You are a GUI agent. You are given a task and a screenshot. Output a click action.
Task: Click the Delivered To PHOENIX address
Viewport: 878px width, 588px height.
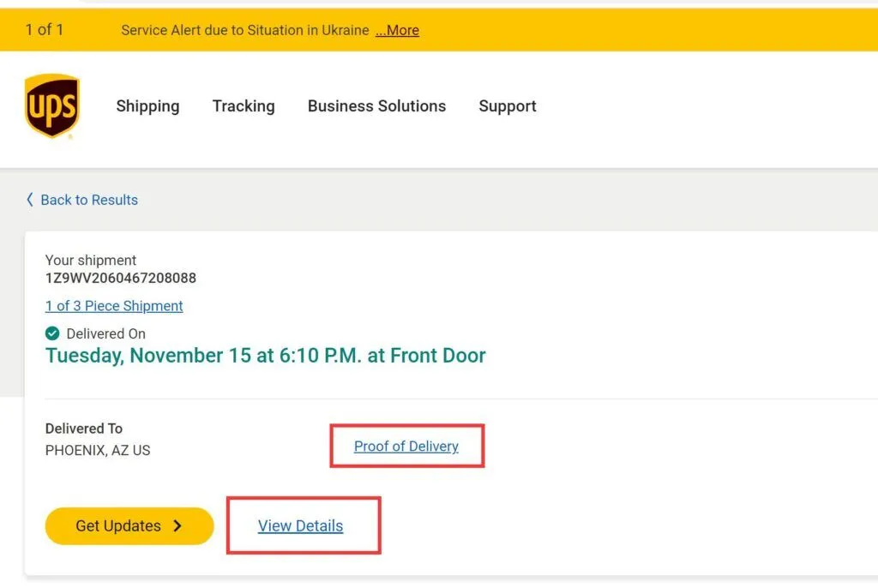pyautogui.click(x=97, y=450)
